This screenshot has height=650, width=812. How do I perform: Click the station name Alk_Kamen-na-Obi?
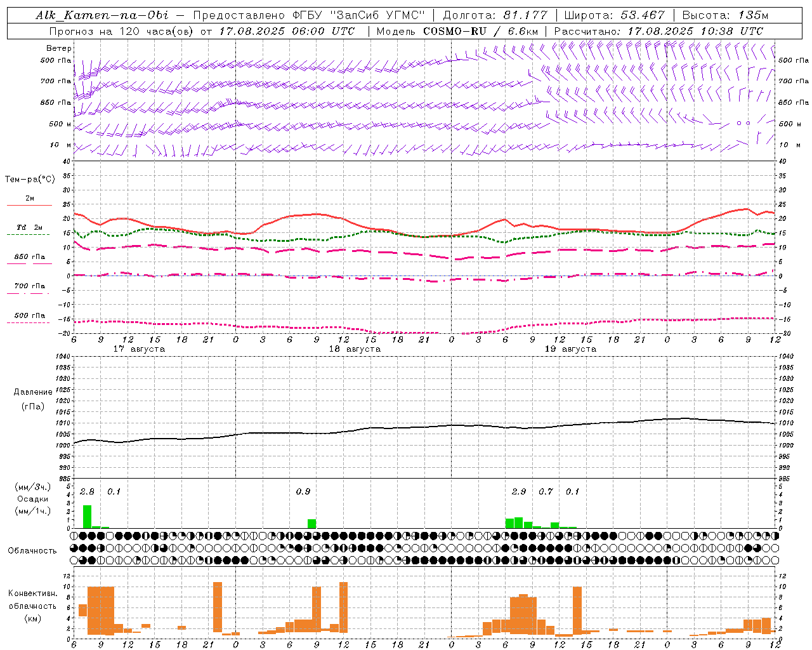[102, 15]
